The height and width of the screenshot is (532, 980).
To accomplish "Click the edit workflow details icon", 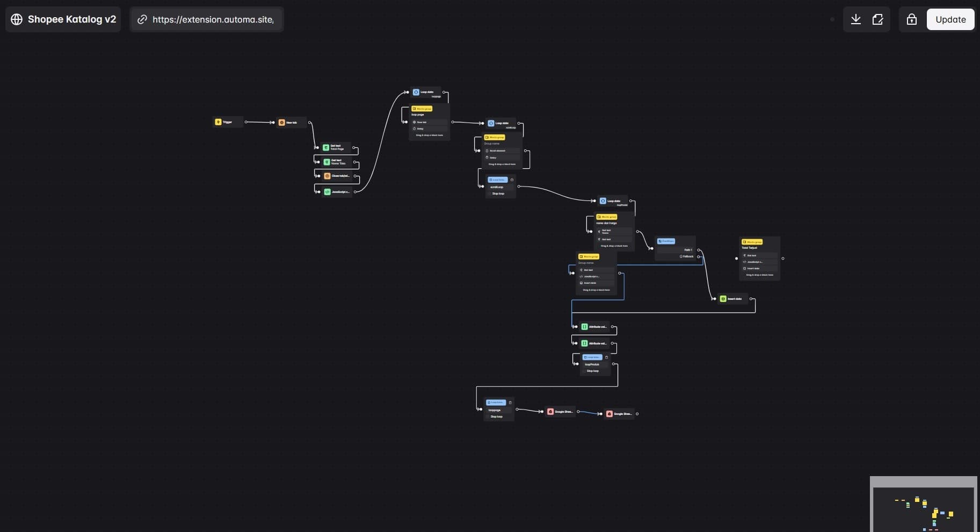I will point(878,19).
